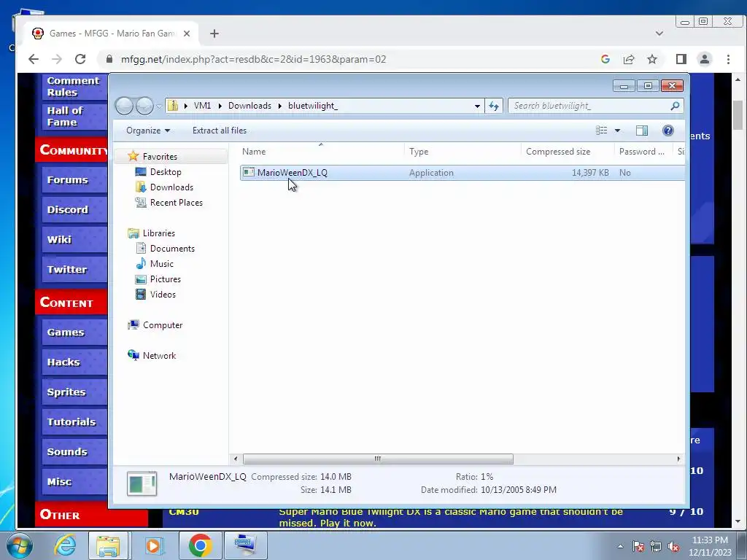Toggle the preview pane button
747x560 pixels.
pyautogui.click(x=642, y=131)
